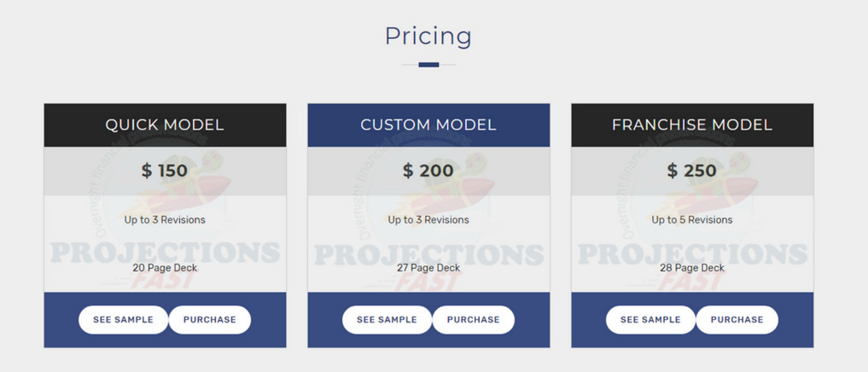Click the 28 Page Deck text
868x372 pixels.
pyautogui.click(x=692, y=268)
